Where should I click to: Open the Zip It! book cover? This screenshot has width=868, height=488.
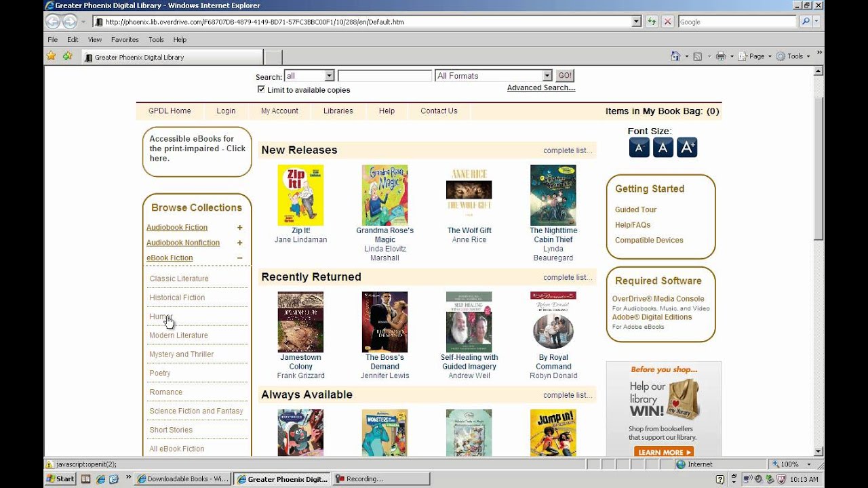point(300,195)
